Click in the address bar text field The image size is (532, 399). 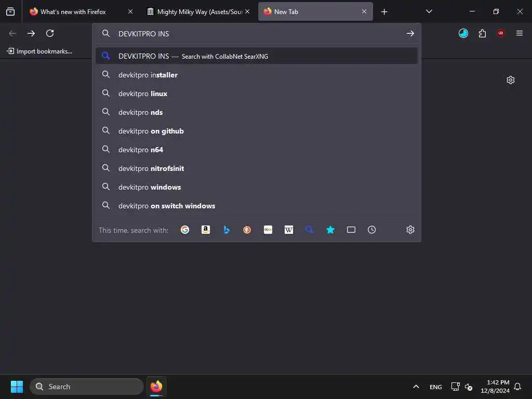pos(258,34)
